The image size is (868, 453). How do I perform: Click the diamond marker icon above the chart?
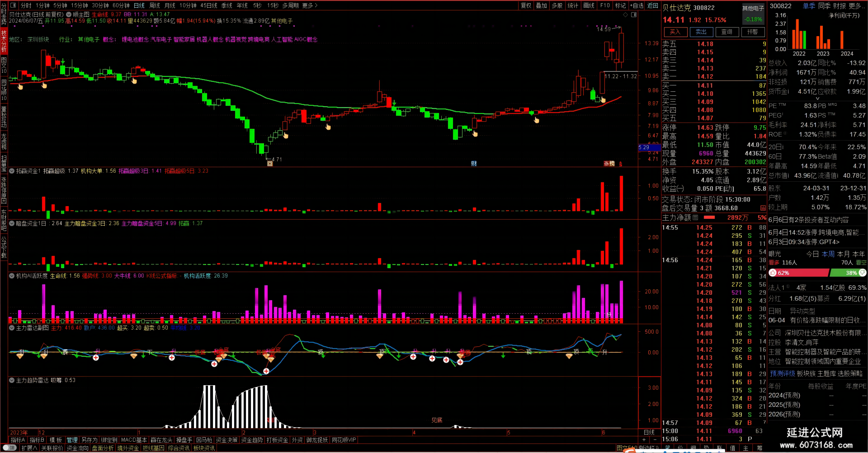[626, 14]
